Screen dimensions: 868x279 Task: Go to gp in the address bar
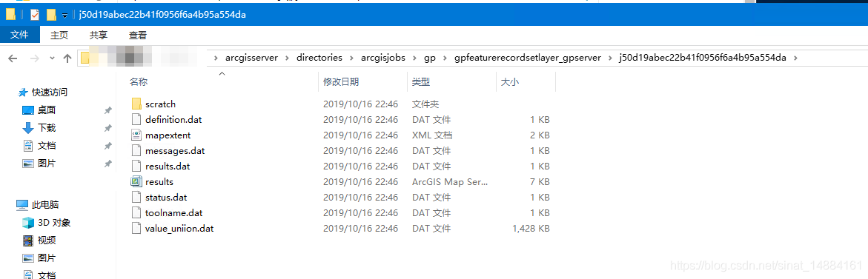(x=430, y=58)
